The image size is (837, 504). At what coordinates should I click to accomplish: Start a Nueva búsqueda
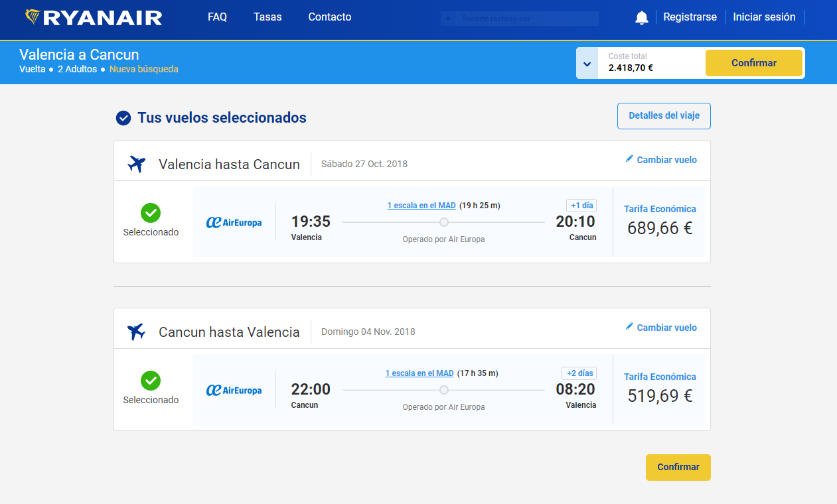[x=144, y=69]
